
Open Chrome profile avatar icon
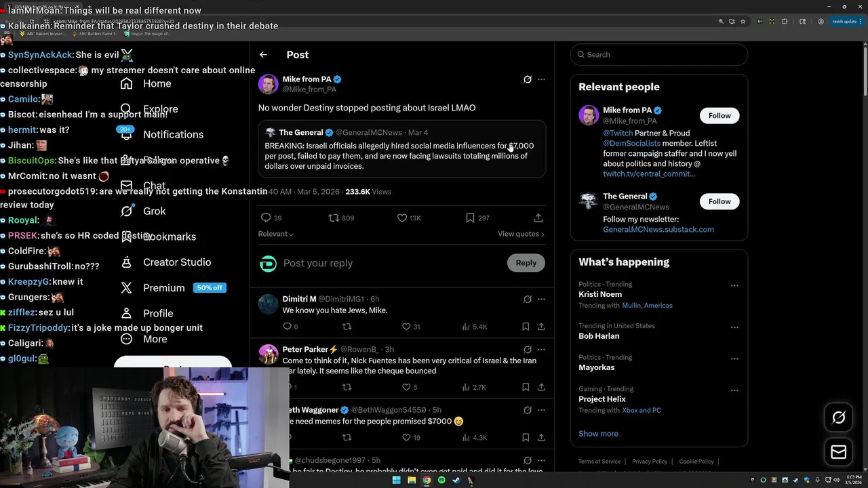coord(821,22)
